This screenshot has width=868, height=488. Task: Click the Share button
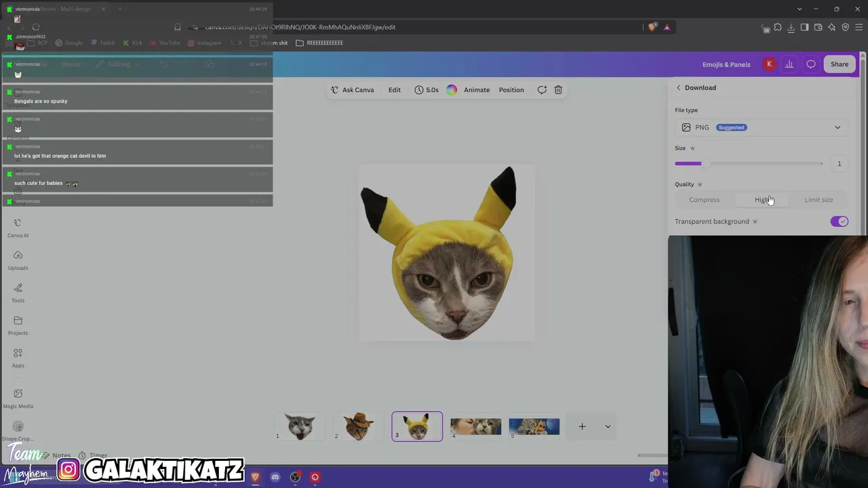(839, 64)
